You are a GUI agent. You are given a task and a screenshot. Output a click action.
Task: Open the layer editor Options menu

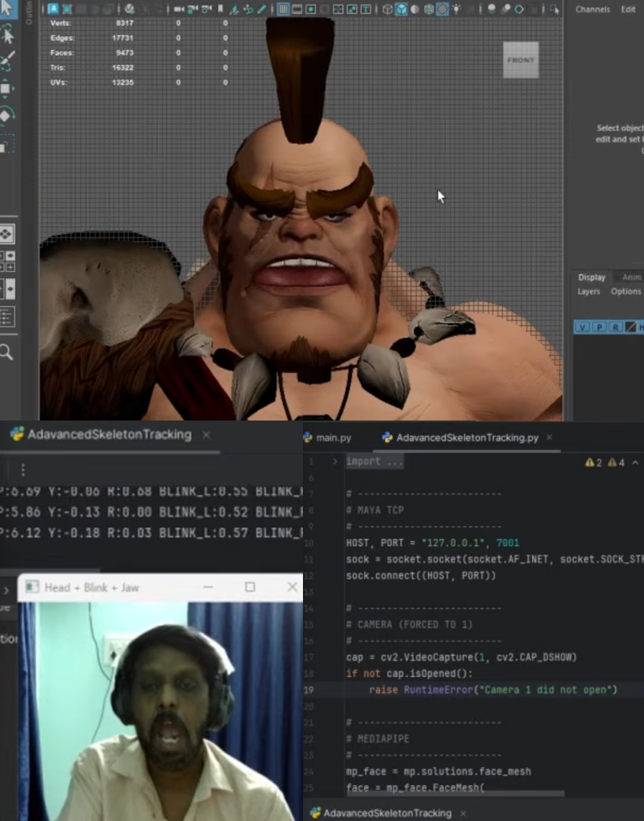625,291
